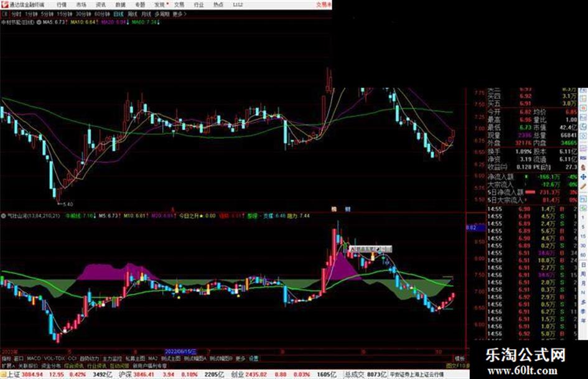Click sidebar period shortcut 5

[583, 227]
